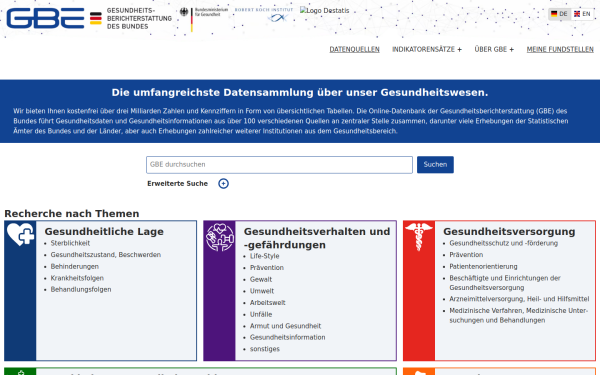
Task: Click the Suchen button
Action: coord(435,165)
